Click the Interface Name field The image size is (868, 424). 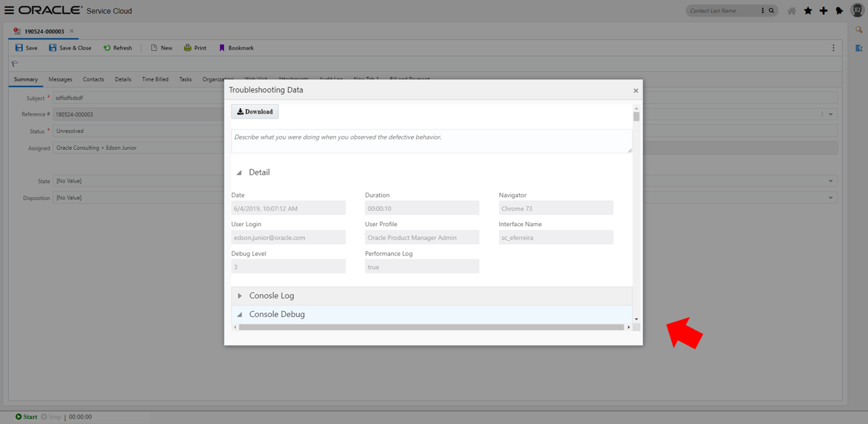[556, 237]
